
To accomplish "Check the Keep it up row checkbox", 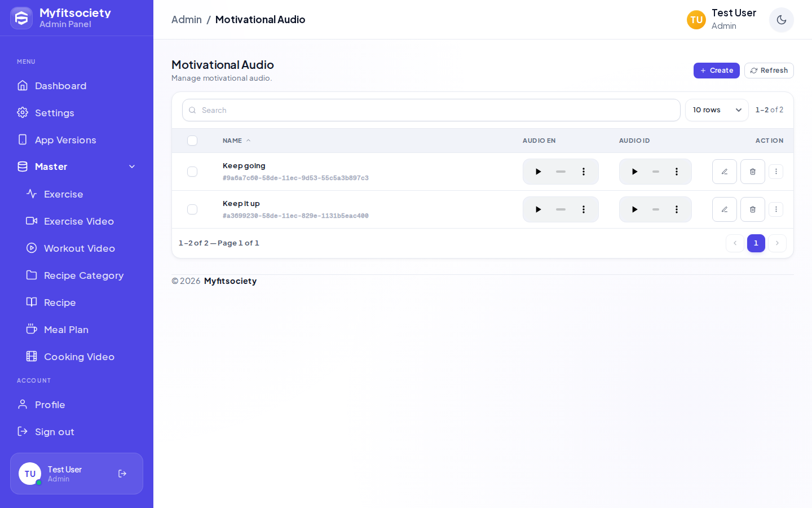I will (x=192, y=209).
